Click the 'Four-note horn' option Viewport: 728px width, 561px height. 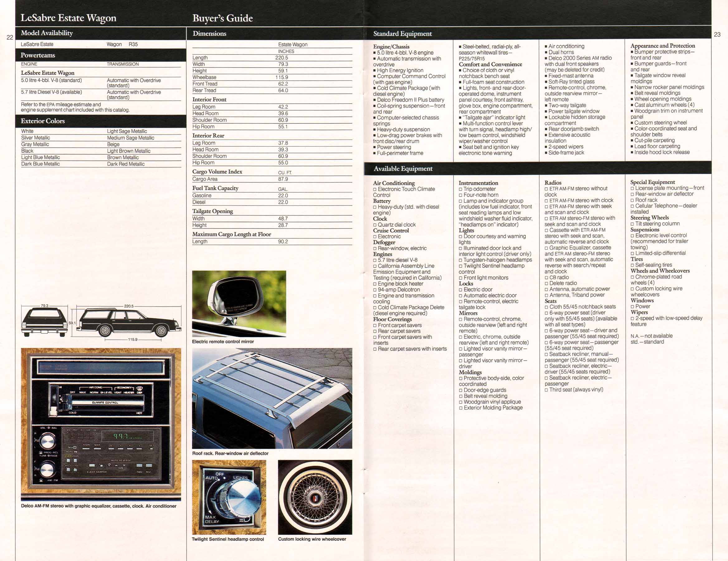tap(478, 195)
